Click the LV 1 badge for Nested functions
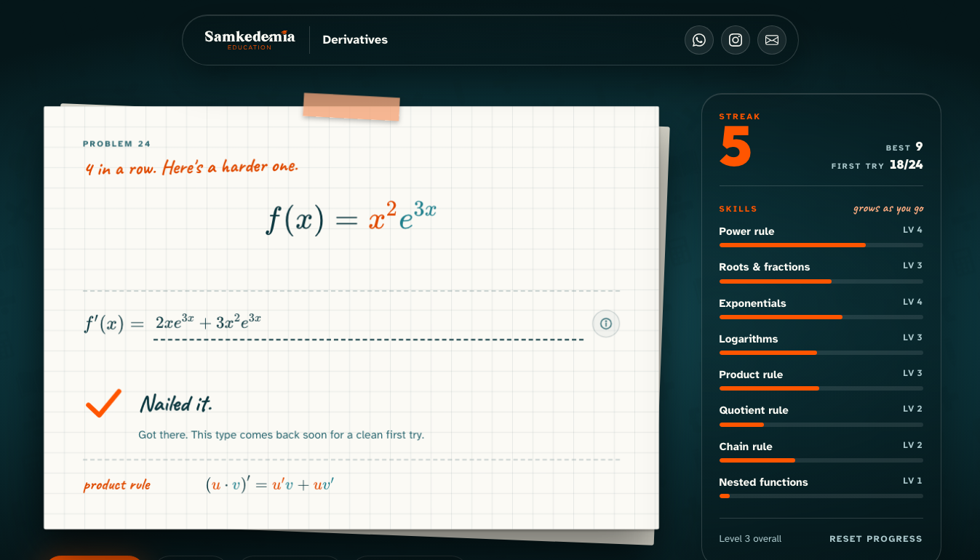 (x=912, y=481)
